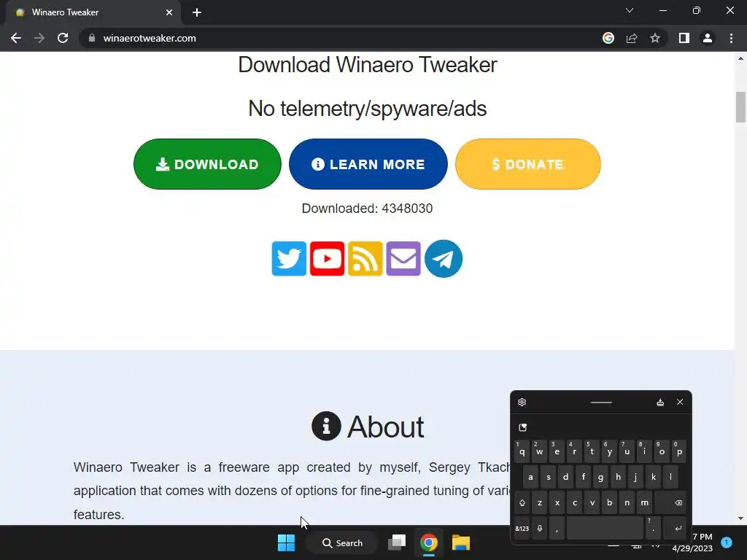Open emoji and clipboard panel on keyboard
747x560 pixels.
pyautogui.click(x=522, y=427)
